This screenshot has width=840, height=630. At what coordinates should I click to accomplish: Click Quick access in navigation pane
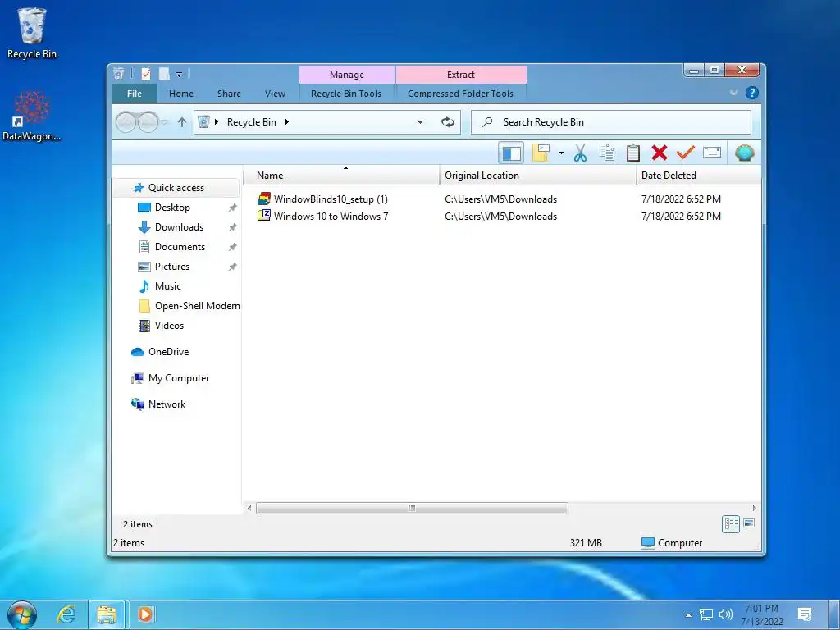point(176,188)
